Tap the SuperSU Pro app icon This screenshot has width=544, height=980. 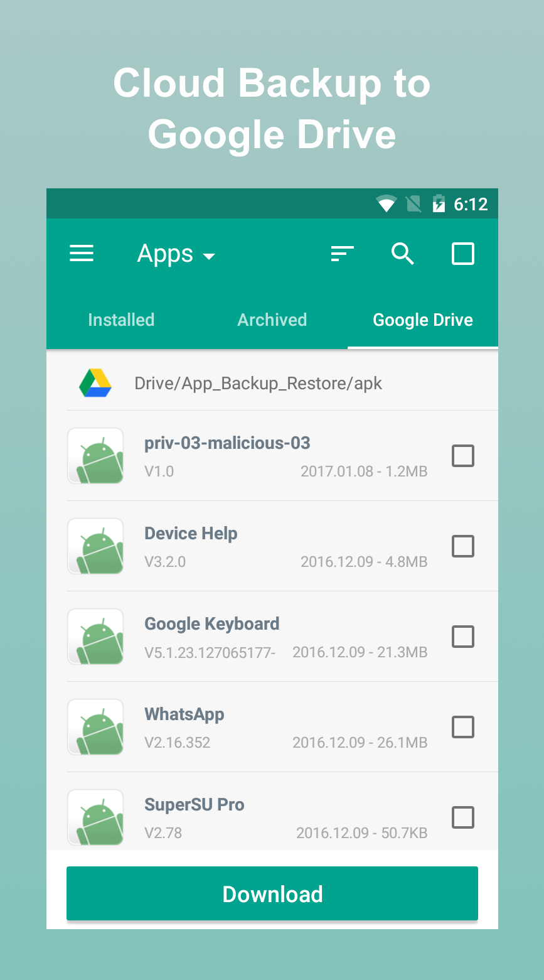coord(95,817)
